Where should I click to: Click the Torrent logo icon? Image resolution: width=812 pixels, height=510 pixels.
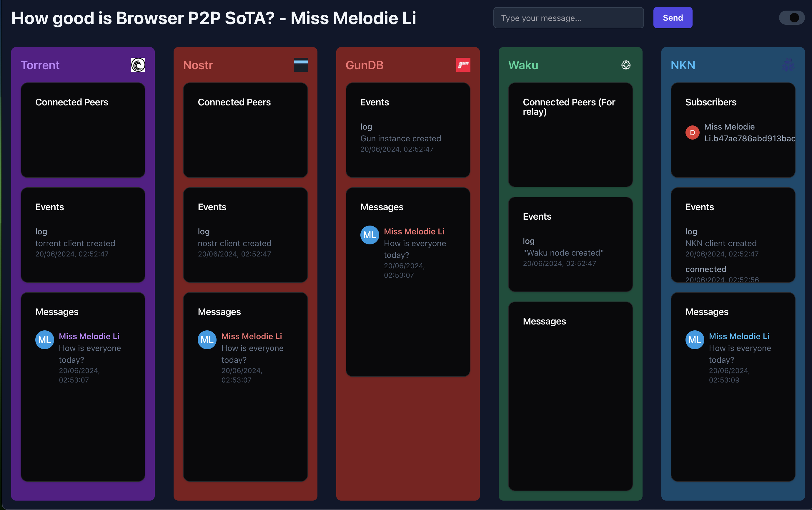coord(138,65)
